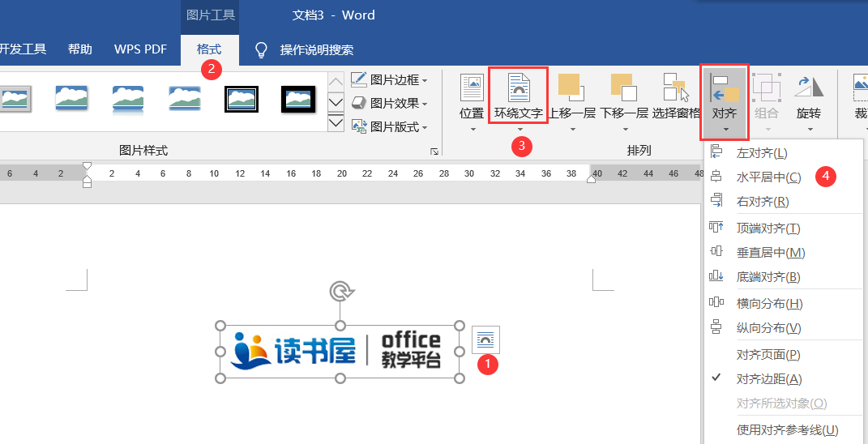Select the reflected picture style beside the double black frame
This screenshot has height=444, width=868.
(185, 99)
